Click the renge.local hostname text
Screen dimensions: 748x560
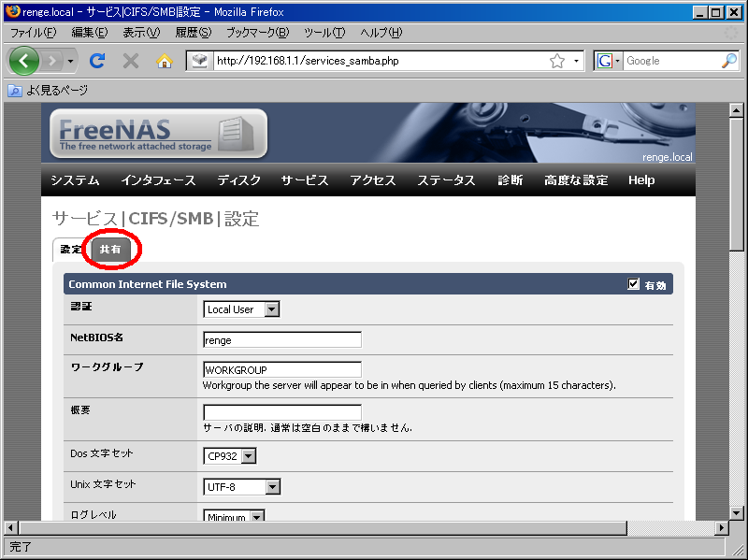667,157
